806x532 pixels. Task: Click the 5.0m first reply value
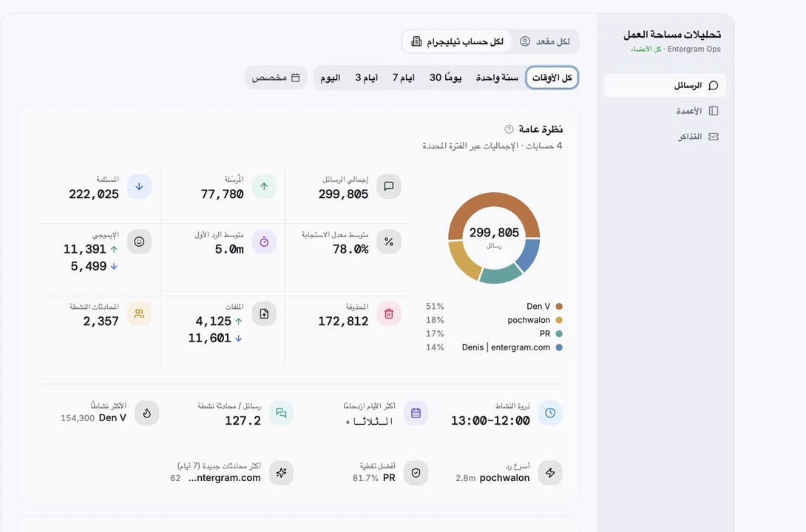(x=229, y=250)
